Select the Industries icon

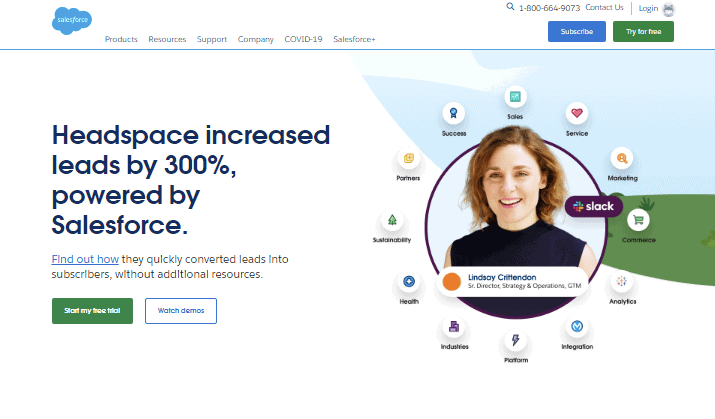(454, 327)
